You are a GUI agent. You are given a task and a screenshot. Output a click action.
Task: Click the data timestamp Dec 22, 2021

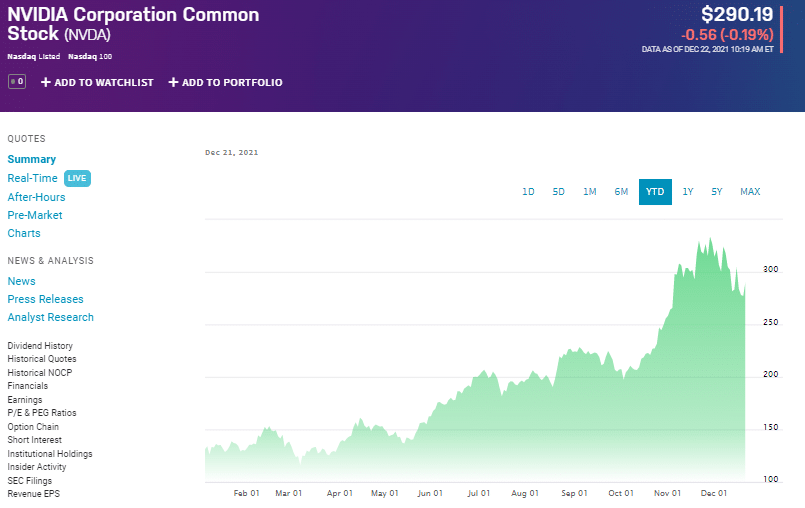708,49
